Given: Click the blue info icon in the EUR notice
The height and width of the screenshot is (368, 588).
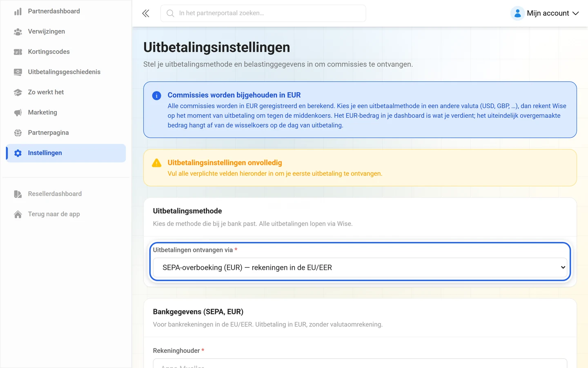Looking at the screenshot, I should tap(156, 96).
